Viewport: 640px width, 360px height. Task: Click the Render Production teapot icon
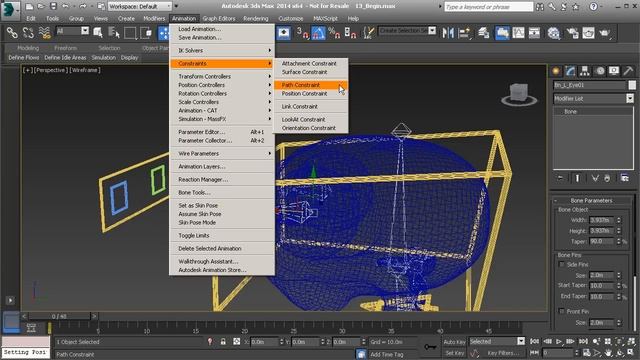pyautogui.click(x=604, y=33)
